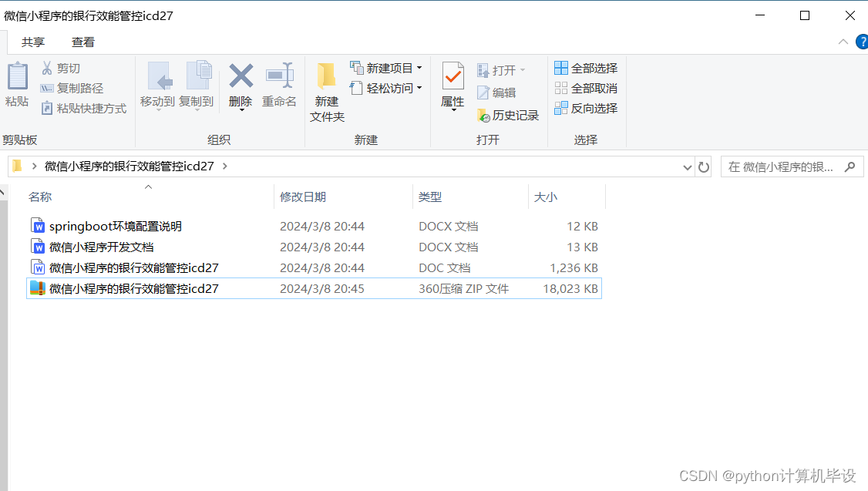This screenshot has height=491, width=868.
Task: Click Select all (全部选择)
Action: 586,68
